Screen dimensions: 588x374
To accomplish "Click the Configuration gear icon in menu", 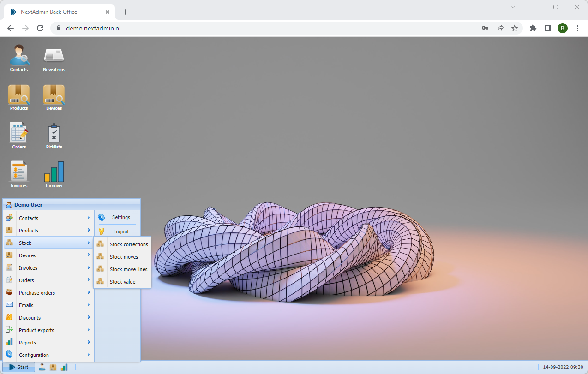I will tap(9, 355).
